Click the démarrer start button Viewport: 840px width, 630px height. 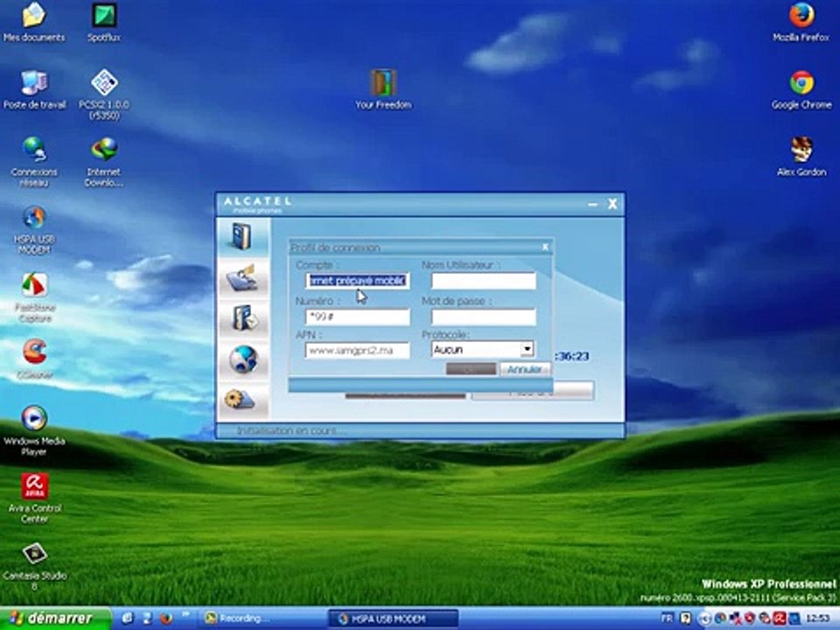55,619
